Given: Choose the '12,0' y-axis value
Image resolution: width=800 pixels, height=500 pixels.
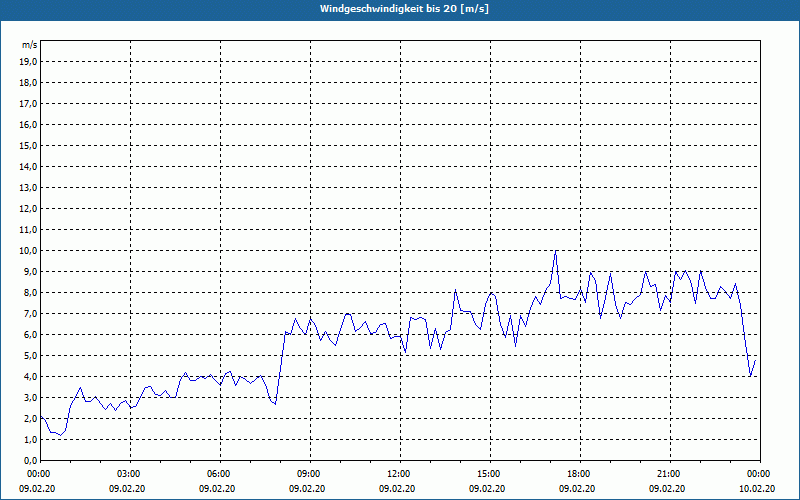Looking at the screenshot, I should (x=29, y=209).
